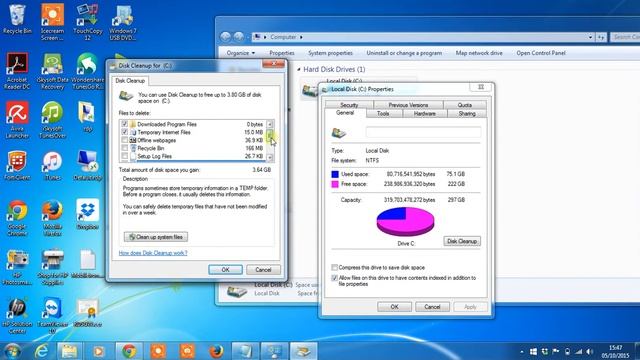Click the Files to delete scrollbar thumb
The width and height of the screenshot is (640, 360).
point(270,135)
